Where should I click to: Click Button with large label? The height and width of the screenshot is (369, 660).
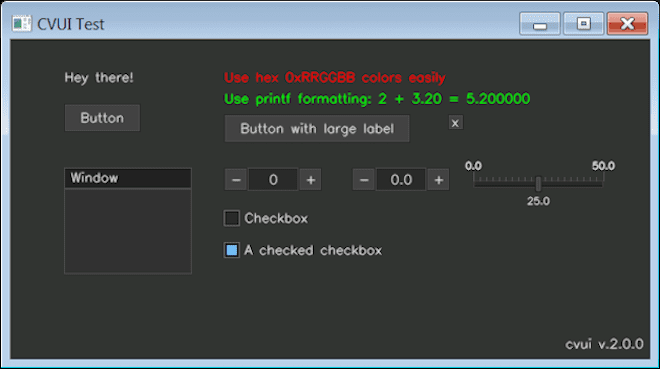click(x=317, y=128)
